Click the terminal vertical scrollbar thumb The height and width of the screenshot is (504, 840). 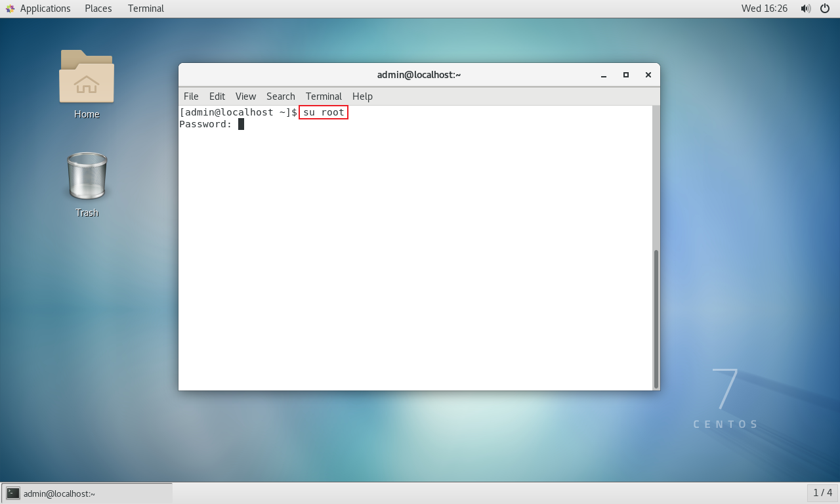(x=656, y=319)
